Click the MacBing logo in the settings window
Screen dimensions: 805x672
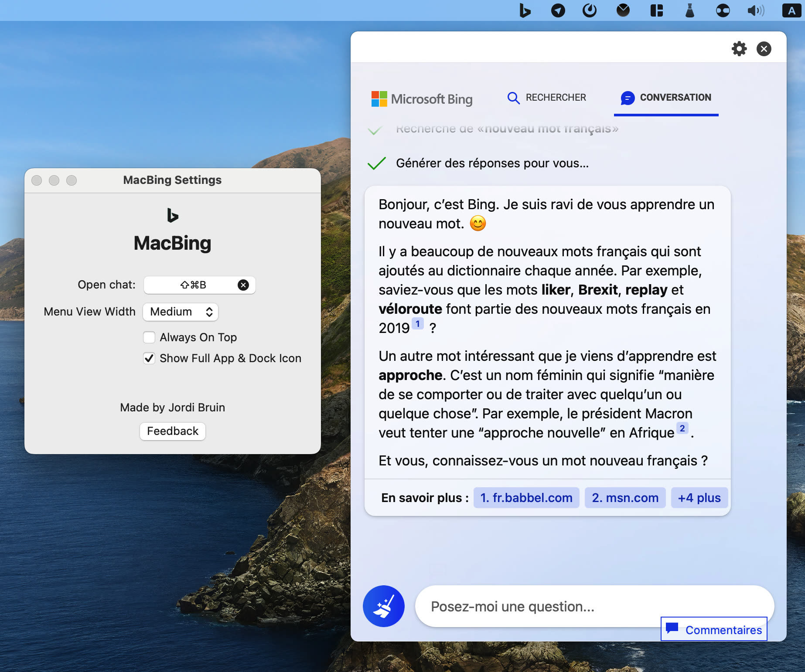(172, 215)
